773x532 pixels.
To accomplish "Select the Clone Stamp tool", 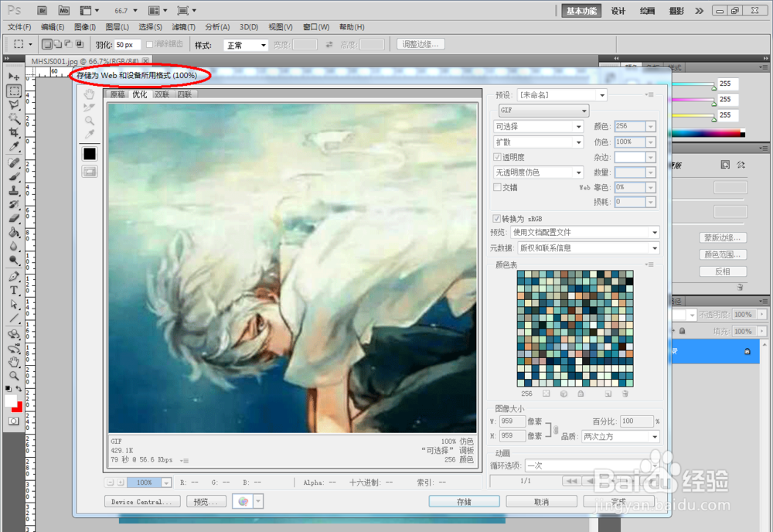I will coord(14,190).
